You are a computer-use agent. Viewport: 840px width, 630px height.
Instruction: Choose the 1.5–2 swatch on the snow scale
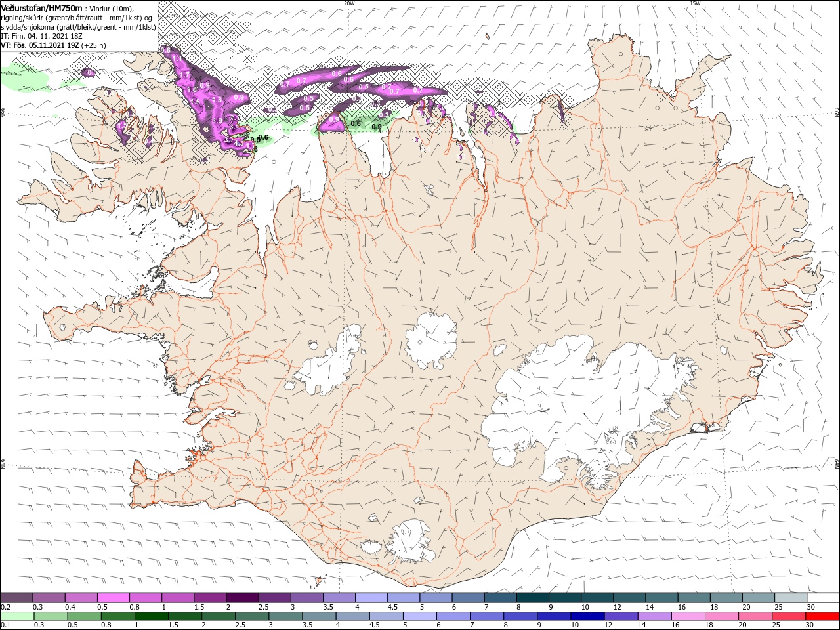(x=211, y=597)
